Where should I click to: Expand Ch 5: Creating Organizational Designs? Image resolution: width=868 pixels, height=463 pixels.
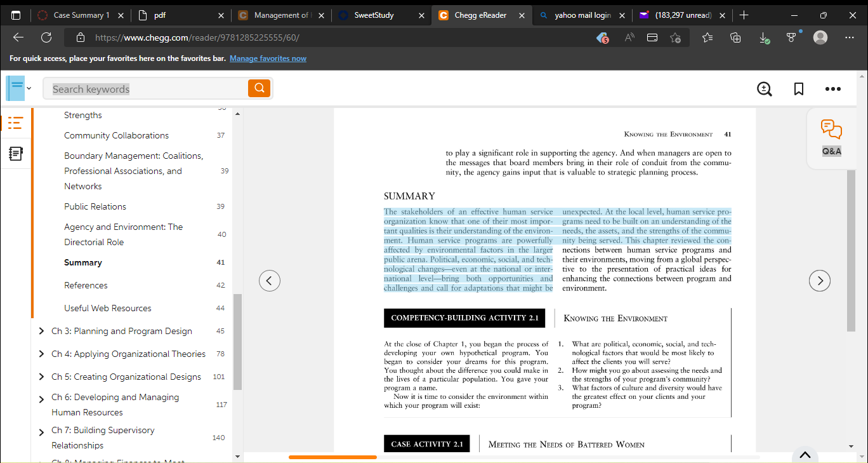(x=41, y=377)
